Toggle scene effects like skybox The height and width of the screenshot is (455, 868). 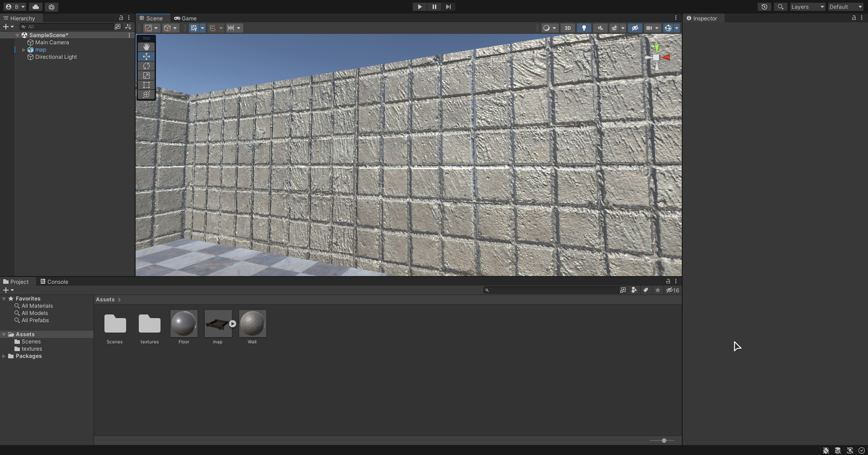click(x=614, y=28)
